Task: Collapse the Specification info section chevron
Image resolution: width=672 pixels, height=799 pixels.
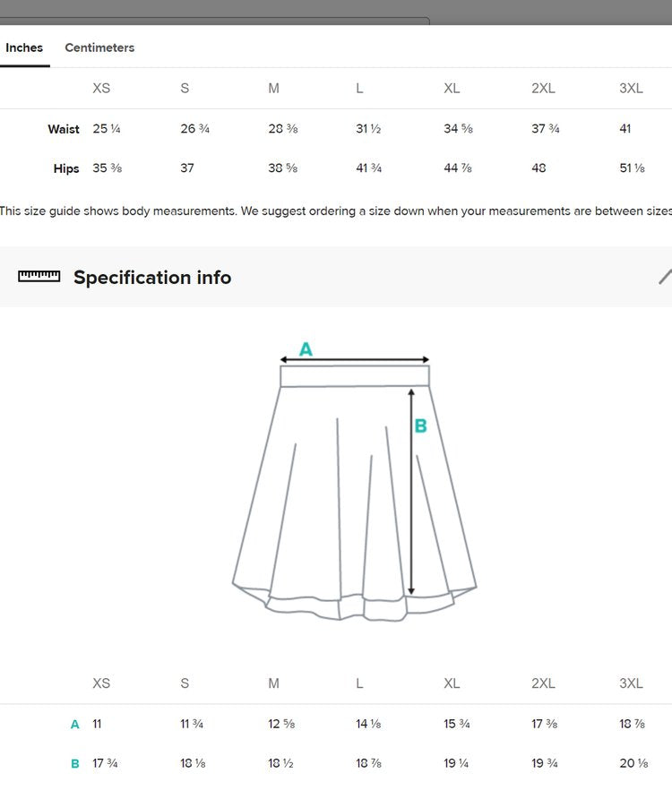Action: click(665, 277)
